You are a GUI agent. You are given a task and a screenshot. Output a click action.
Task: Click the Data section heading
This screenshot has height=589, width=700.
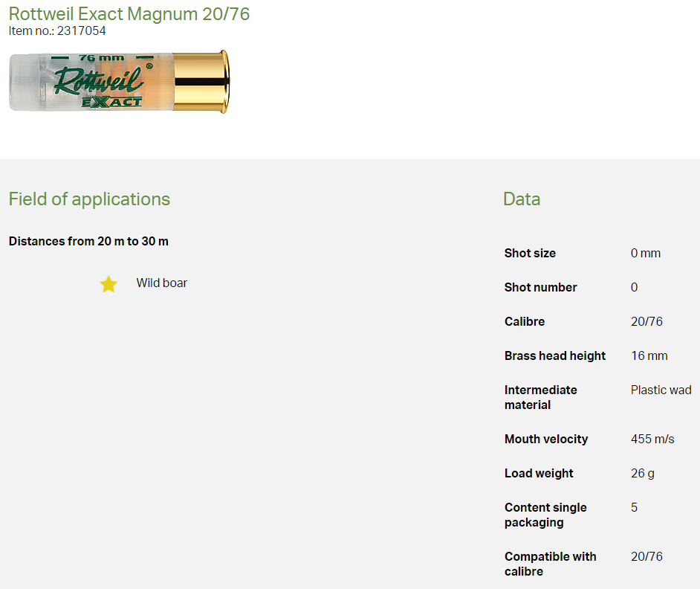click(x=521, y=199)
